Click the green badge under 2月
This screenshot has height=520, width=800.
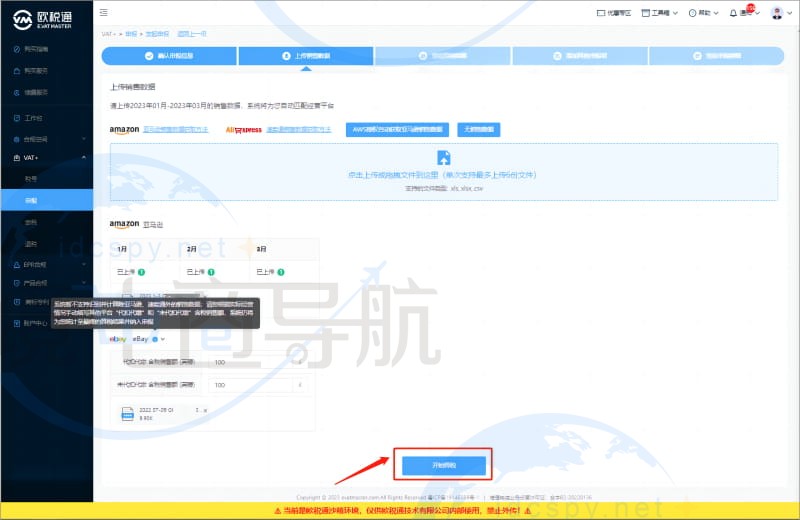(211, 272)
